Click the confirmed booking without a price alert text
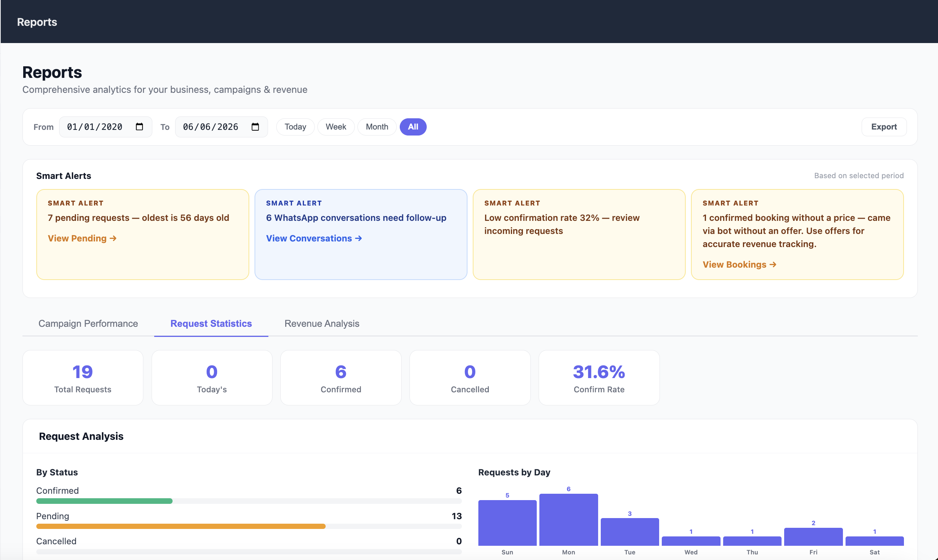 [x=796, y=231]
